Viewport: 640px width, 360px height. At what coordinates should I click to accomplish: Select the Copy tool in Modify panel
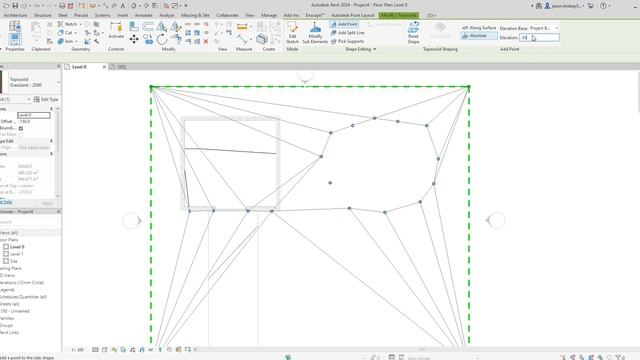pos(148,40)
